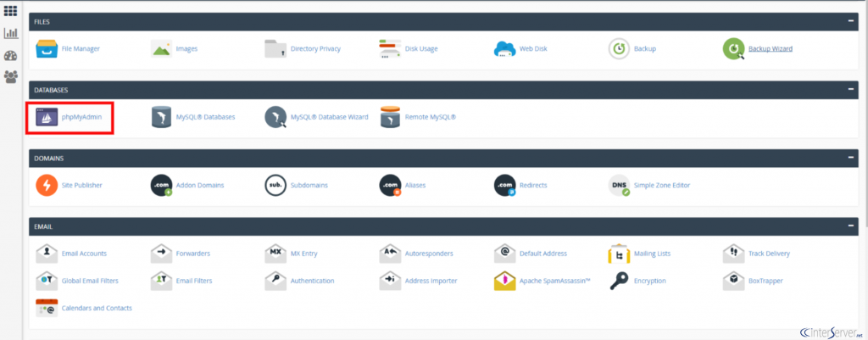This screenshot has width=868, height=340.
Task: Click the Disk Usage link text
Action: 421,48
